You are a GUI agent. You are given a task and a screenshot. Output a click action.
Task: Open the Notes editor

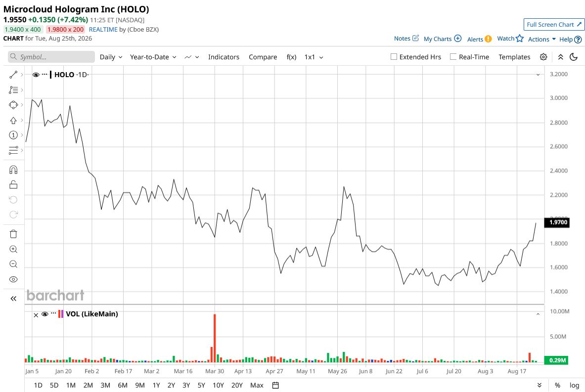click(406, 39)
